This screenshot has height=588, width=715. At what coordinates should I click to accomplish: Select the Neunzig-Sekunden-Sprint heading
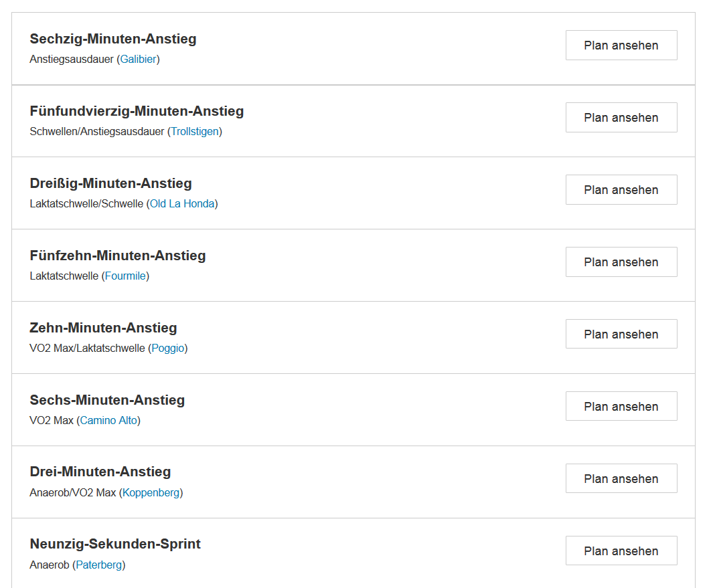(x=115, y=544)
